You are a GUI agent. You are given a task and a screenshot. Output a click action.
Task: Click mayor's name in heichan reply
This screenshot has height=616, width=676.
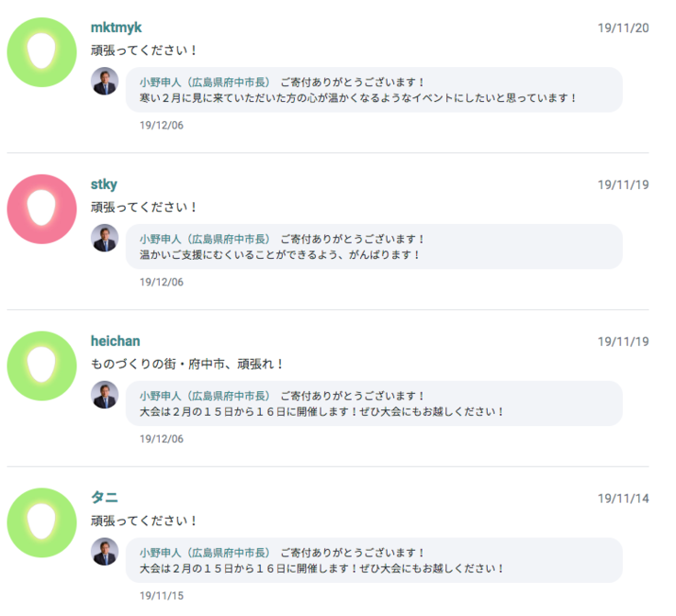[205, 396]
